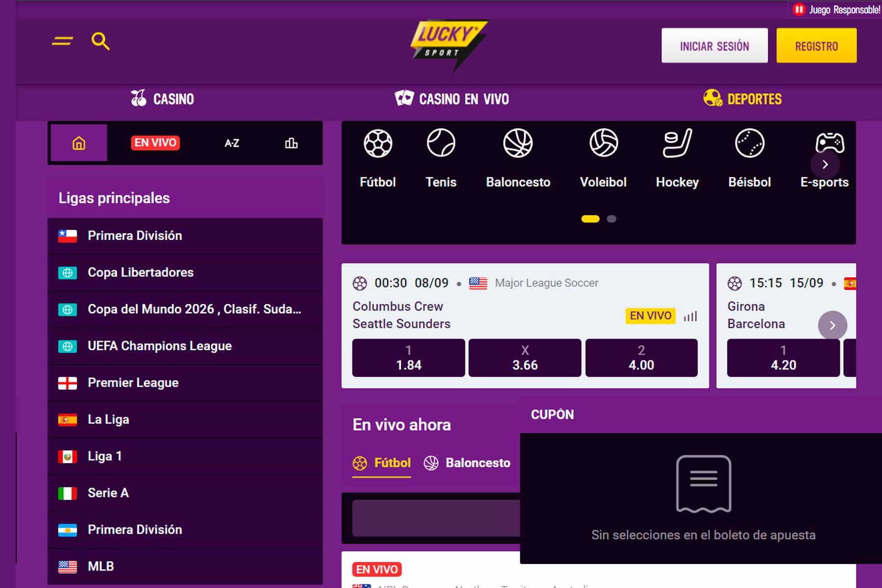This screenshot has height=588, width=882.
Task: Open Liga 1 league
Action: (x=185, y=456)
